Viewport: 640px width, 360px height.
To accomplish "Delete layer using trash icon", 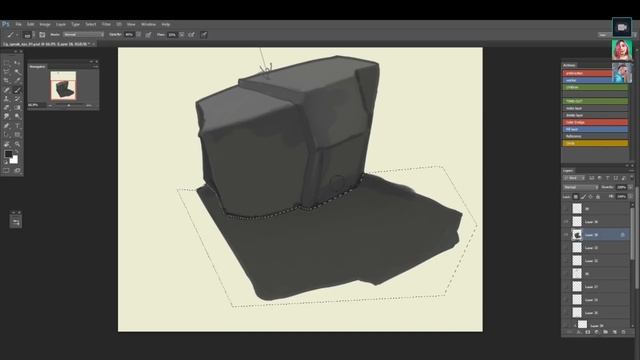I will 623,332.
